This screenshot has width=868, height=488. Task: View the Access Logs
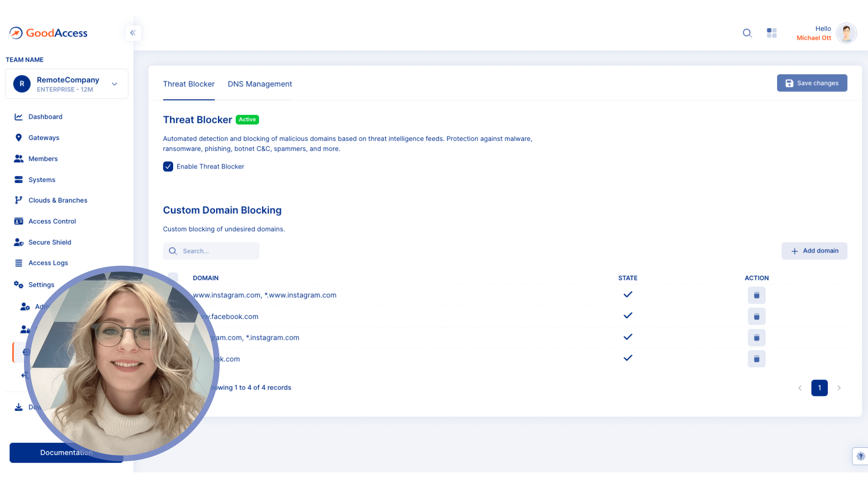click(48, 263)
